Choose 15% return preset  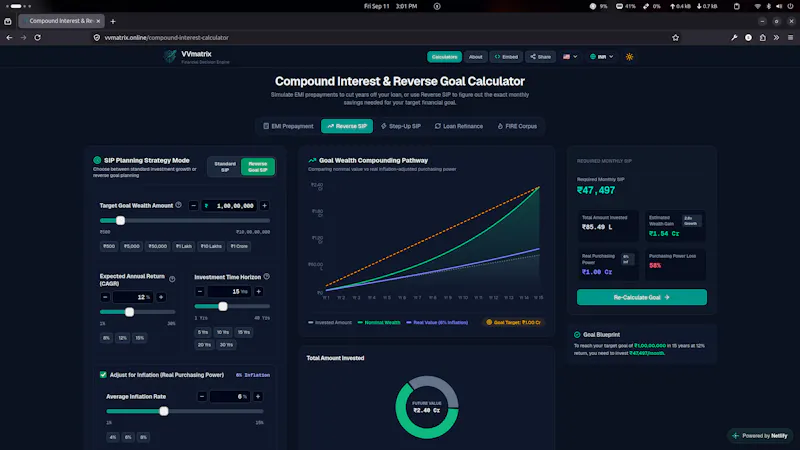coord(139,338)
